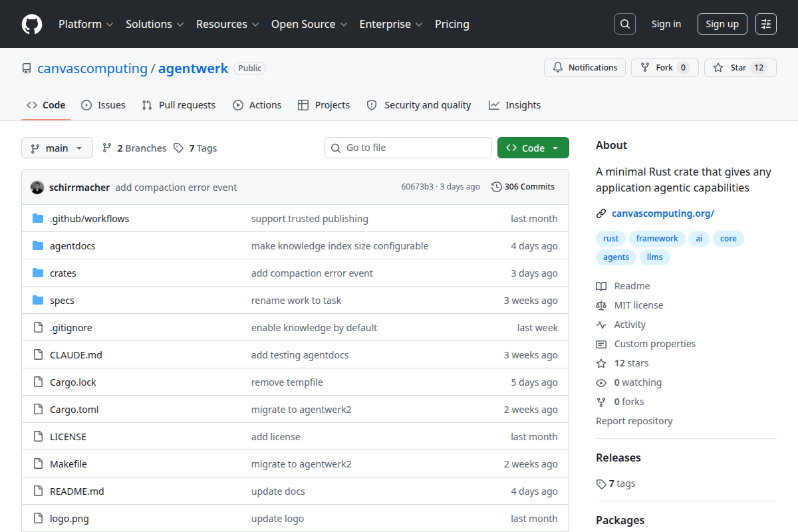
Task: Click the specs folder icon
Action: pyautogui.click(x=38, y=300)
